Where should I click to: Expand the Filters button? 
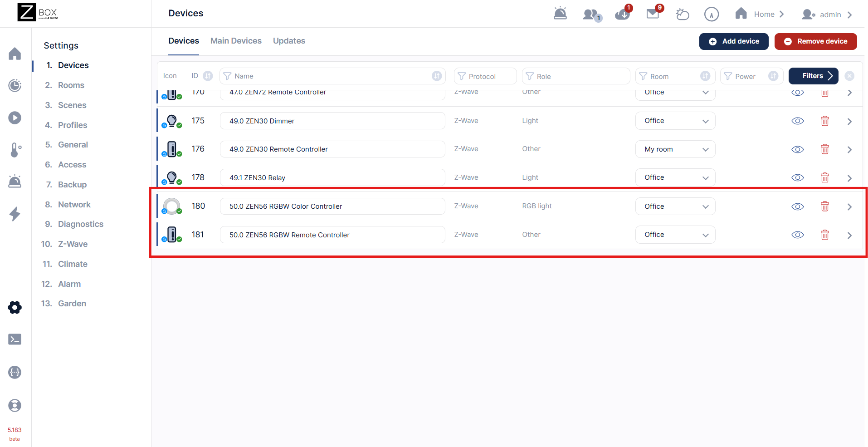[x=814, y=76]
